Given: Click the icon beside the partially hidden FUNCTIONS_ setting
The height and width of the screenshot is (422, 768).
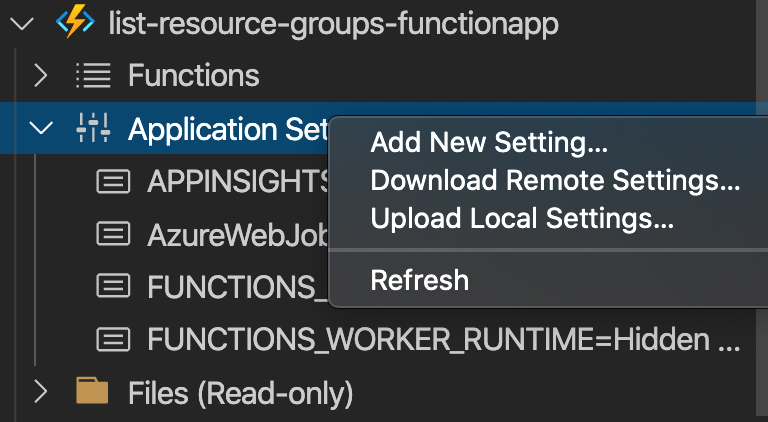Looking at the screenshot, I should [x=113, y=286].
